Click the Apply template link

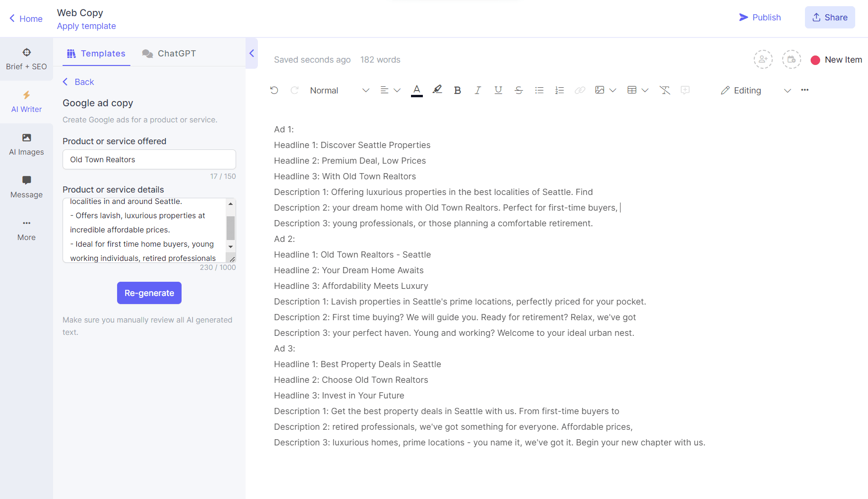tap(86, 26)
